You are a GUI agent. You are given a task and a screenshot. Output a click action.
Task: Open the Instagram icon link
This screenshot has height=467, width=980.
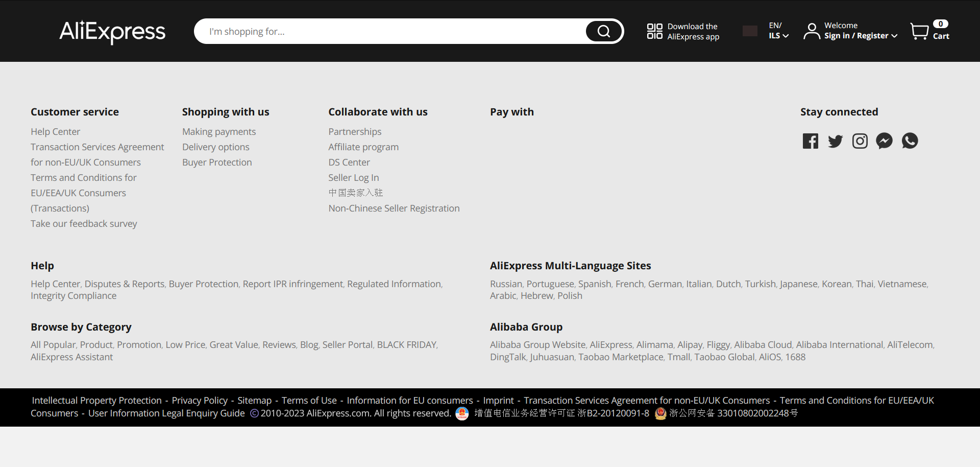point(860,141)
